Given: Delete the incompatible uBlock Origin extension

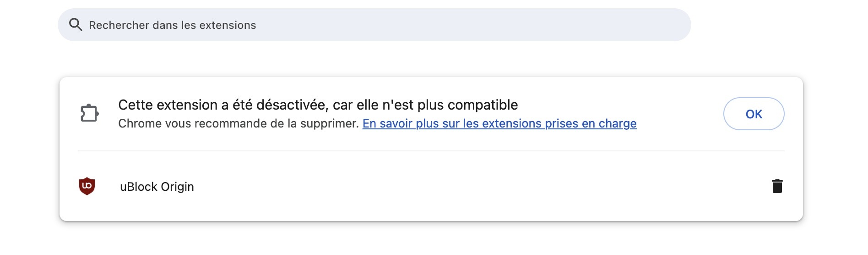Looking at the screenshot, I should click(x=777, y=186).
